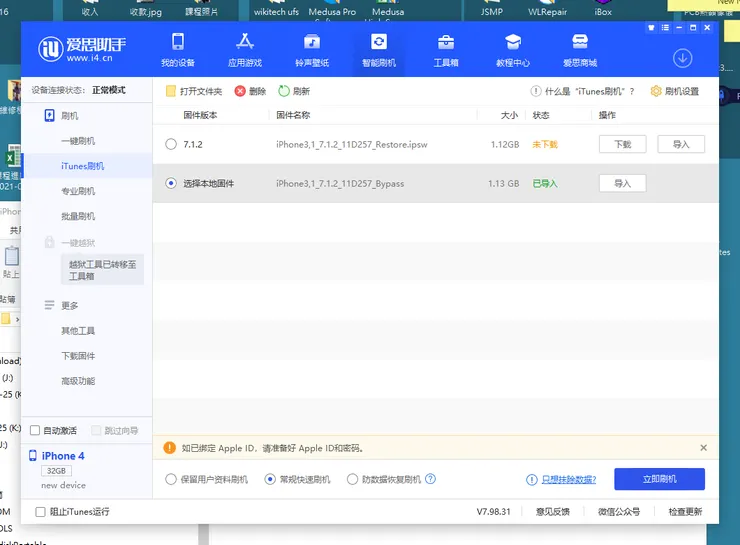Click the 32GB capacity label
740x545 pixels.
(56, 471)
